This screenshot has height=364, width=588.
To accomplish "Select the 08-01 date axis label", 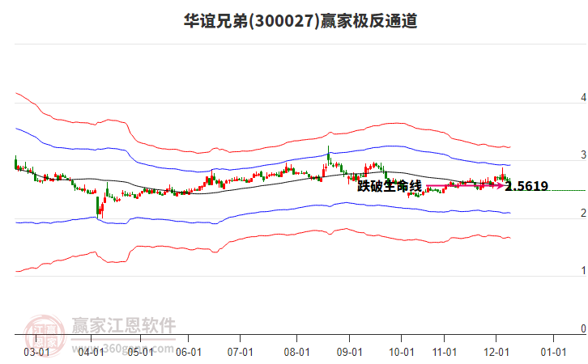I will (296, 352).
